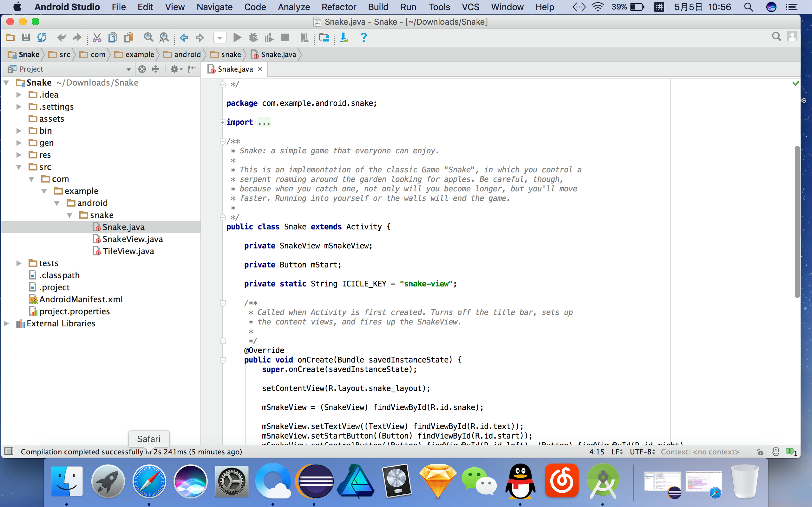This screenshot has height=507, width=812.
Task: Click the Cut scissors icon
Action: [x=97, y=38]
